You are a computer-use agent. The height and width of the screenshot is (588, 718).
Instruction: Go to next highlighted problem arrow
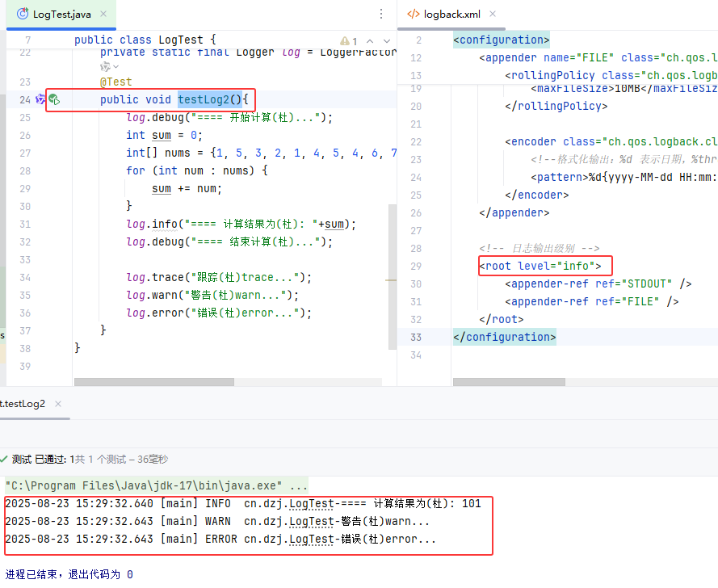pyautogui.click(x=387, y=41)
